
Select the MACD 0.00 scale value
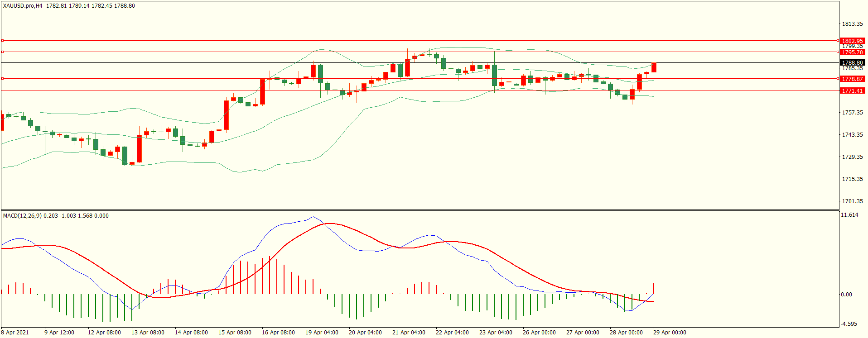(x=846, y=295)
